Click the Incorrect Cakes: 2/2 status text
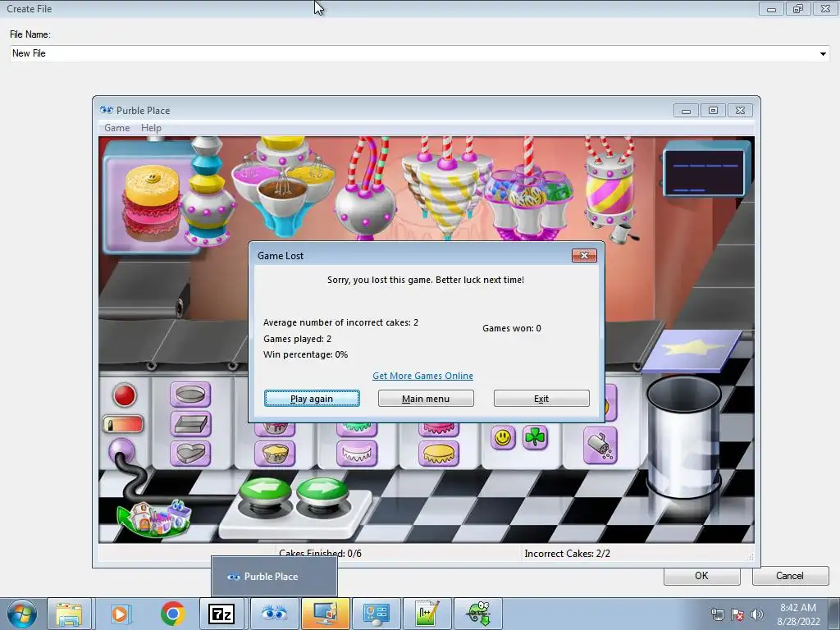 point(567,554)
